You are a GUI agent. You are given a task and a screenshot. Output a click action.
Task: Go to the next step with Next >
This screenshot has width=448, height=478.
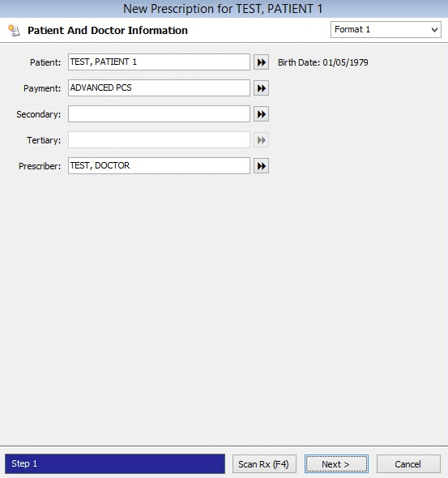coord(336,464)
